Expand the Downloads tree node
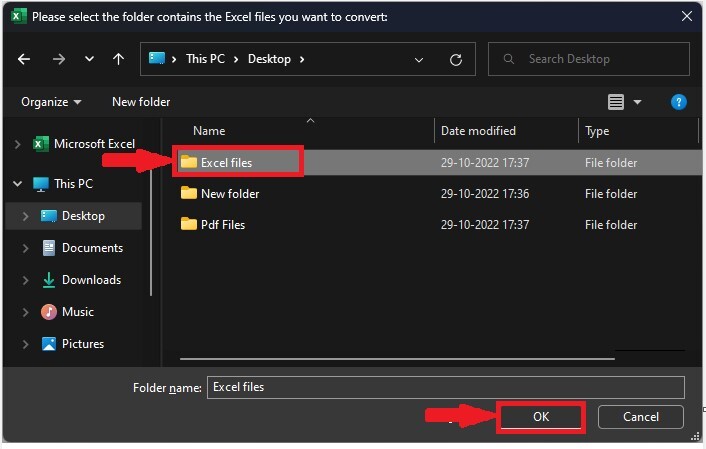706x449 pixels. 25,280
